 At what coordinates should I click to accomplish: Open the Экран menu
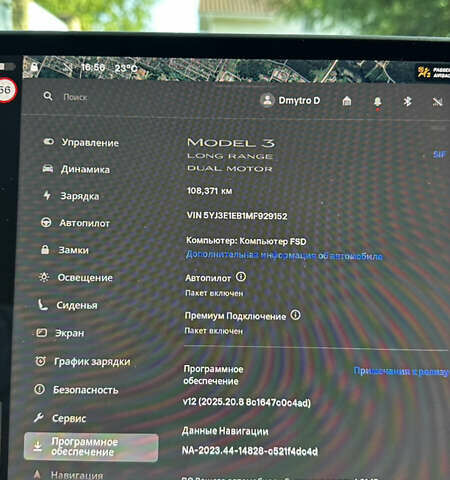point(60,333)
